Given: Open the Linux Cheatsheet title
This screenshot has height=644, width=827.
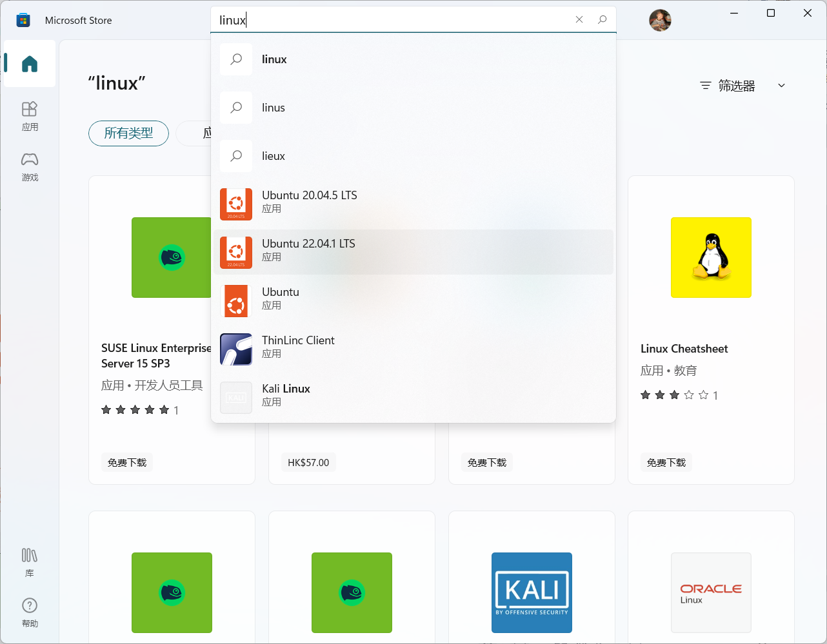Looking at the screenshot, I should pyautogui.click(x=684, y=349).
